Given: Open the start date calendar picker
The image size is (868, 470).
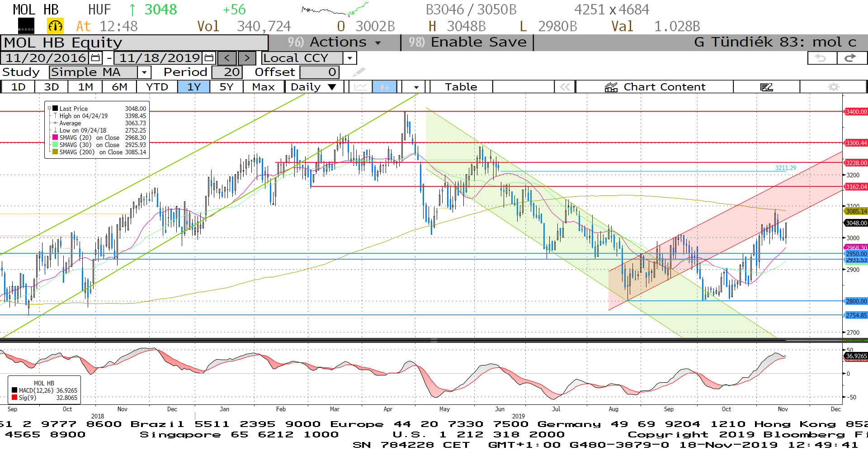Looking at the screenshot, I should 95,58.
